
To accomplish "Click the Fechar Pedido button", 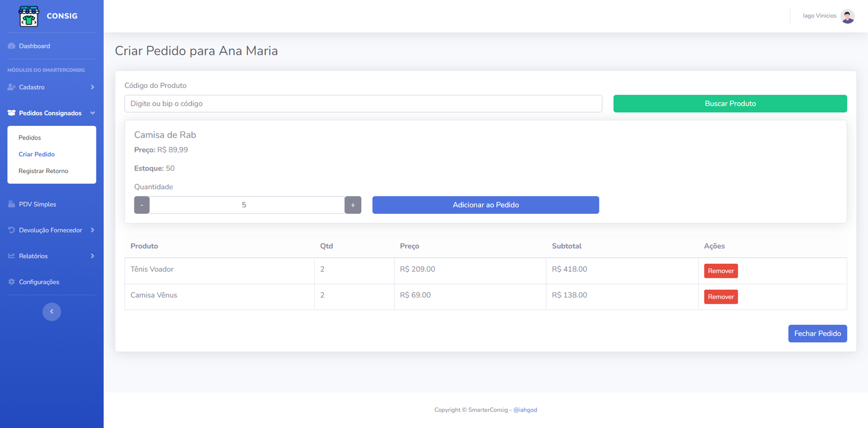I will coord(817,334).
